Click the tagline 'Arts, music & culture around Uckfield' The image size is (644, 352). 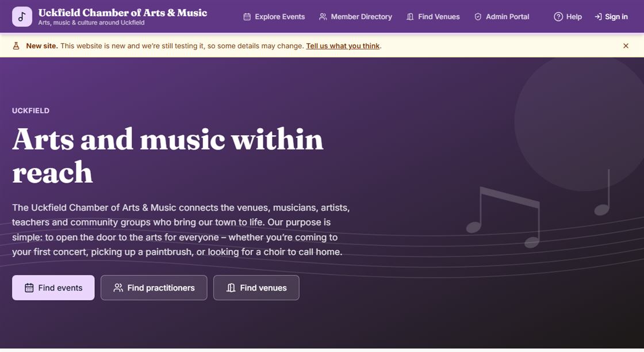click(91, 22)
